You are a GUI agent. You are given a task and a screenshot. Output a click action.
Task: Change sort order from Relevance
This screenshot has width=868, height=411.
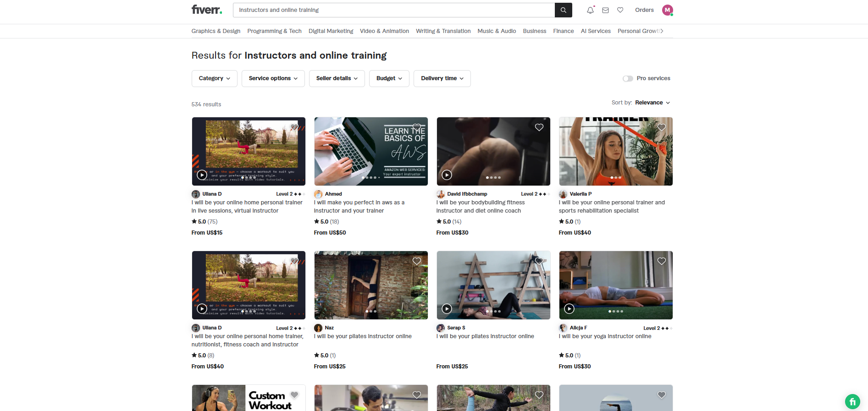pyautogui.click(x=652, y=103)
